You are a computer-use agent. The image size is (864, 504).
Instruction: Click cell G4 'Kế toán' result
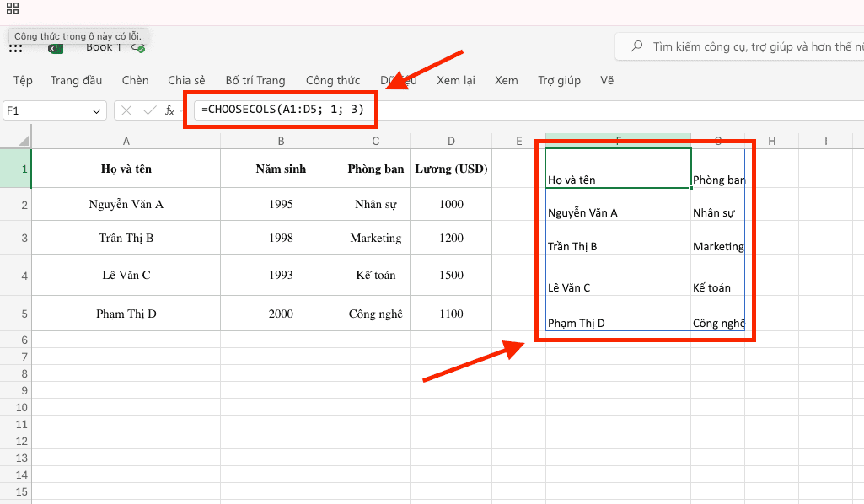[718, 275]
